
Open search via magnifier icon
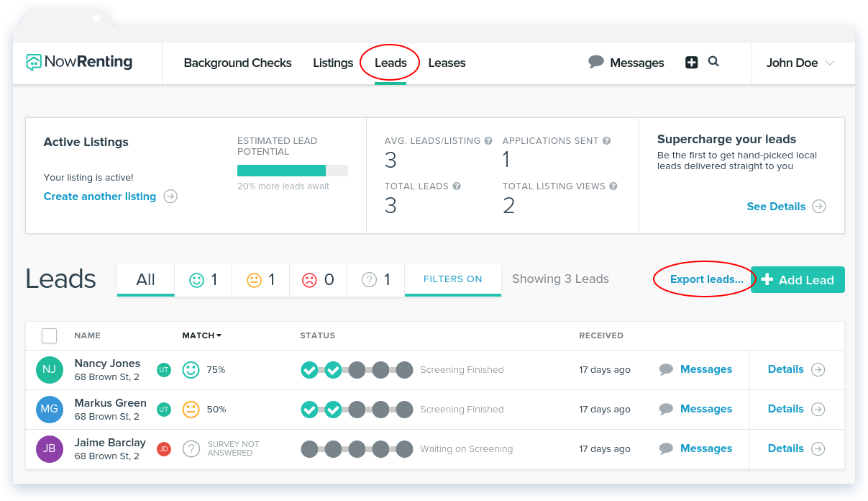click(713, 62)
